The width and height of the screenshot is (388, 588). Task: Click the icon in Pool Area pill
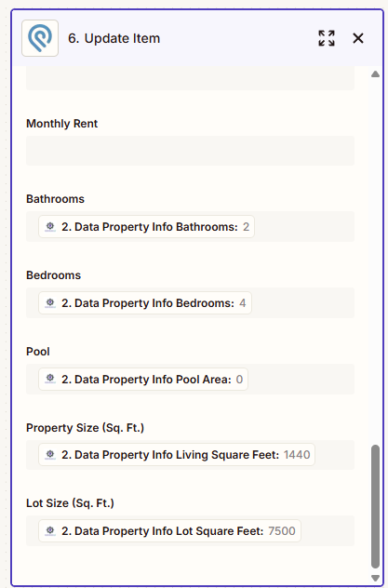(x=50, y=379)
